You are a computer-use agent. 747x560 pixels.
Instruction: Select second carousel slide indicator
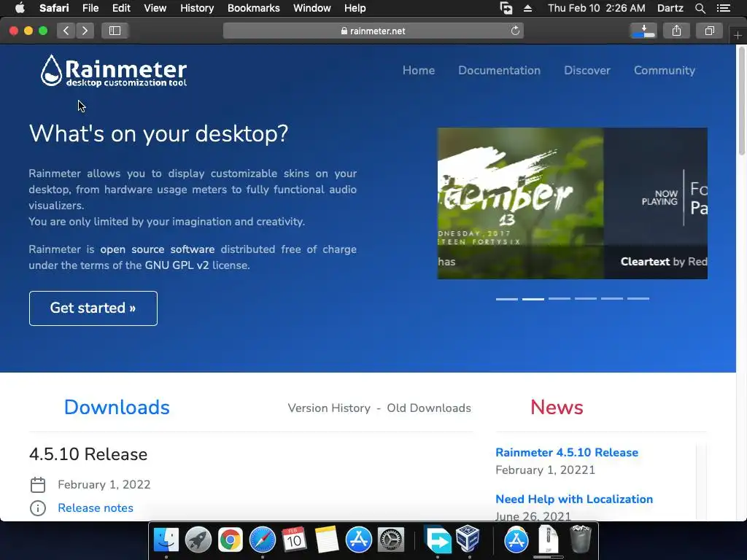pyautogui.click(x=533, y=299)
